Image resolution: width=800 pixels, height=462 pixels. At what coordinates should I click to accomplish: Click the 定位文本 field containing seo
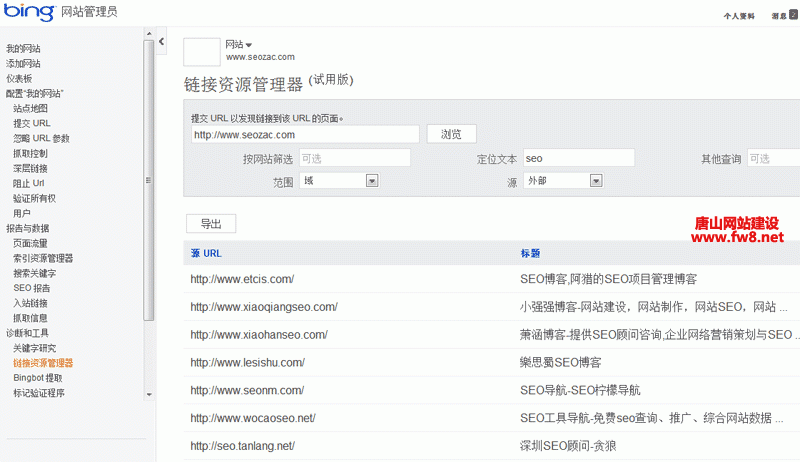(579, 158)
